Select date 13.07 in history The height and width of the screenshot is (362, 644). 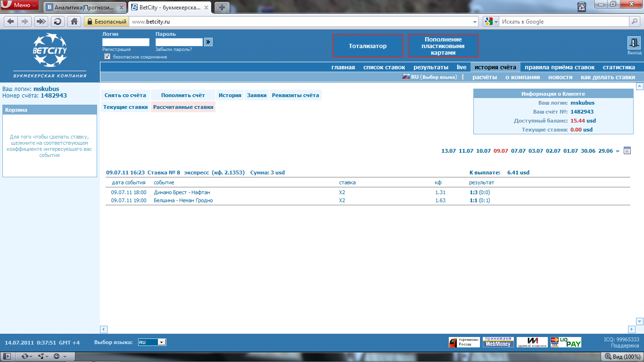click(x=448, y=151)
